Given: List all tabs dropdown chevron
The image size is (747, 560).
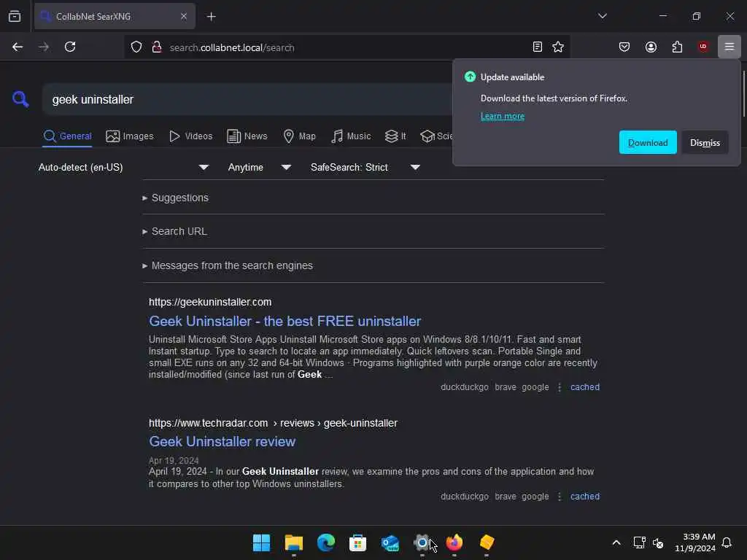Looking at the screenshot, I should click(x=602, y=16).
